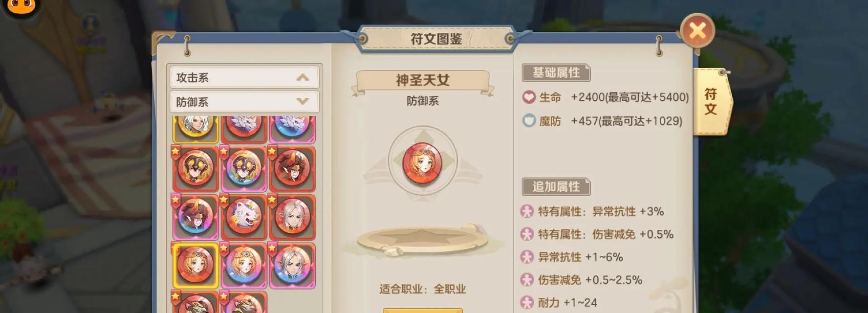The image size is (868, 313).
Task: Close the 符文图鉴 window
Action: 697,31
